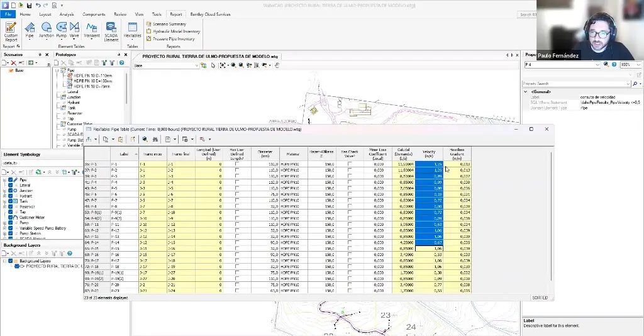Click Zoom Extents icon in drawing toolbar
The height and width of the screenshot is (336, 644).
pos(223,65)
